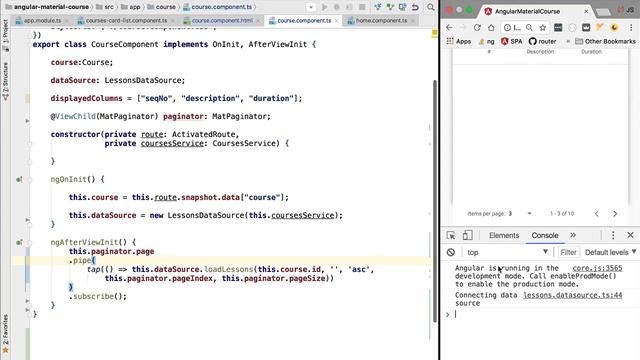
Task: Click ngOnInit gutter implement marker
Action: pos(19,179)
